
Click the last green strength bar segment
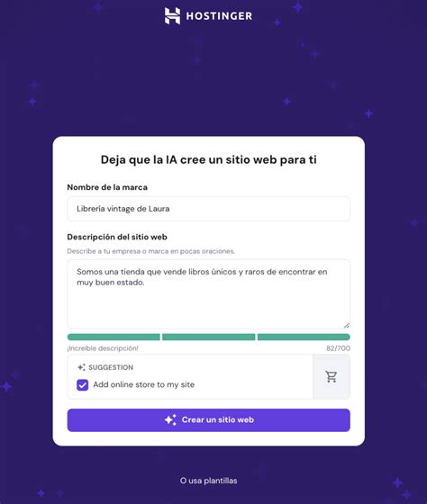[304, 337]
